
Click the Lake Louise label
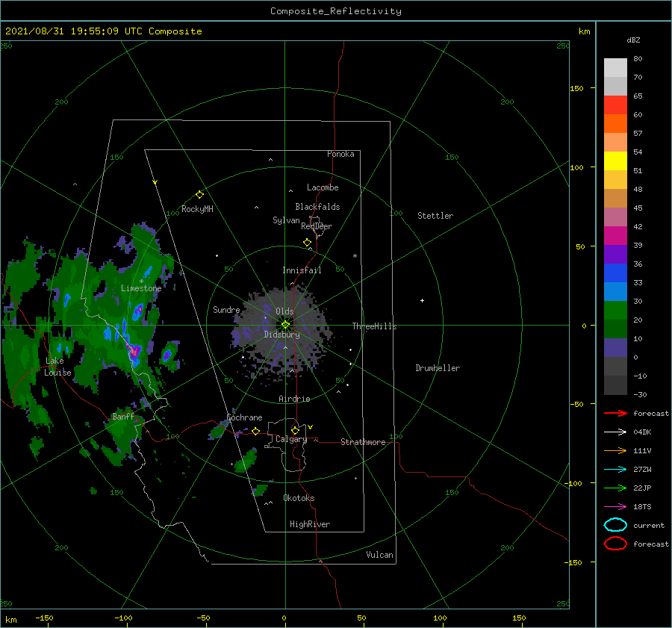click(x=57, y=367)
